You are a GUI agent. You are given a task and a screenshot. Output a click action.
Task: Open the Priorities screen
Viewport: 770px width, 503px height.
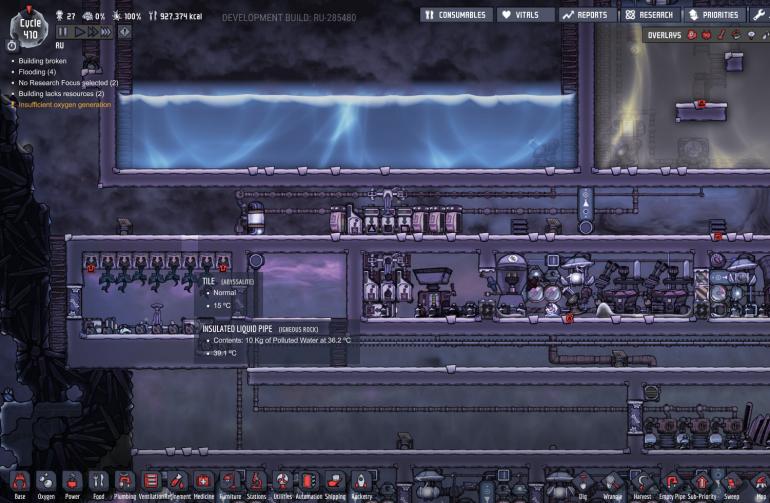pyautogui.click(x=715, y=15)
